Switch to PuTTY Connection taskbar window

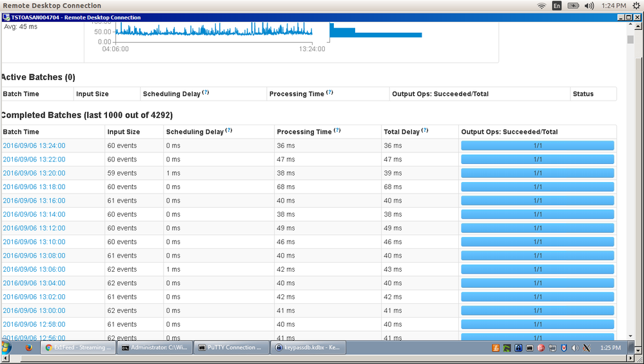click(230, 347)
